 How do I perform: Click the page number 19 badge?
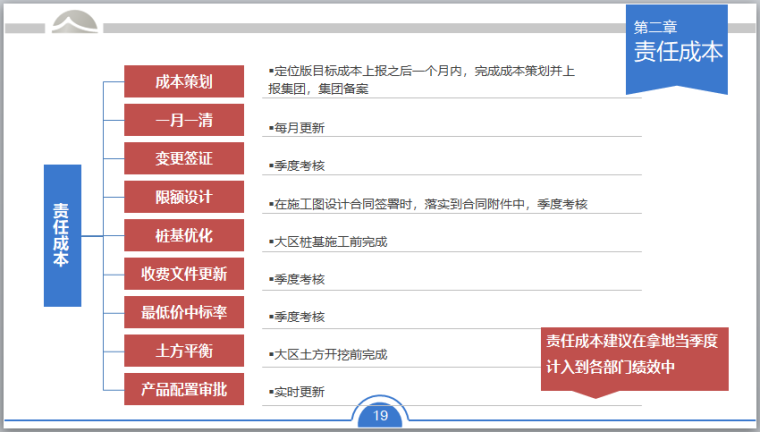[x=380, y=416]
